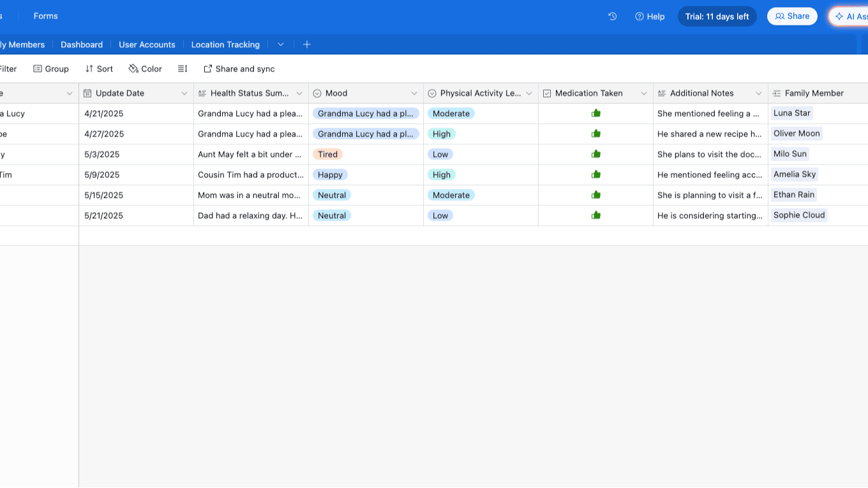
Task: Select the "He shared a new recipe h..." cell
Action: (711, 134)
